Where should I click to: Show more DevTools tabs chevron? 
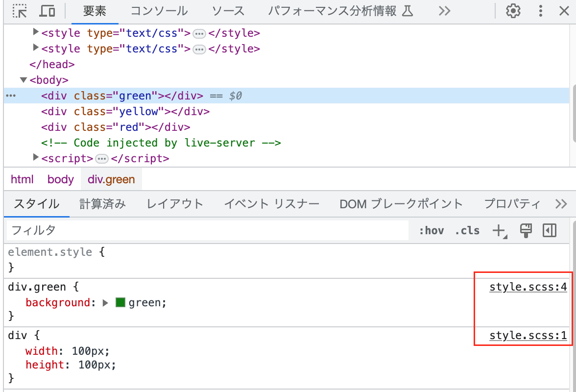tap(444, 11)
